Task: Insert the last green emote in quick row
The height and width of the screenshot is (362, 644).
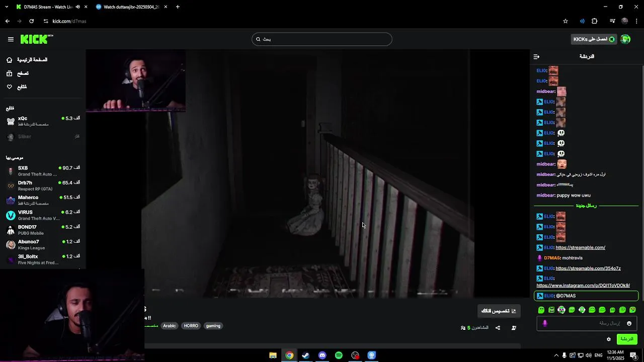Action: (632, 310)
